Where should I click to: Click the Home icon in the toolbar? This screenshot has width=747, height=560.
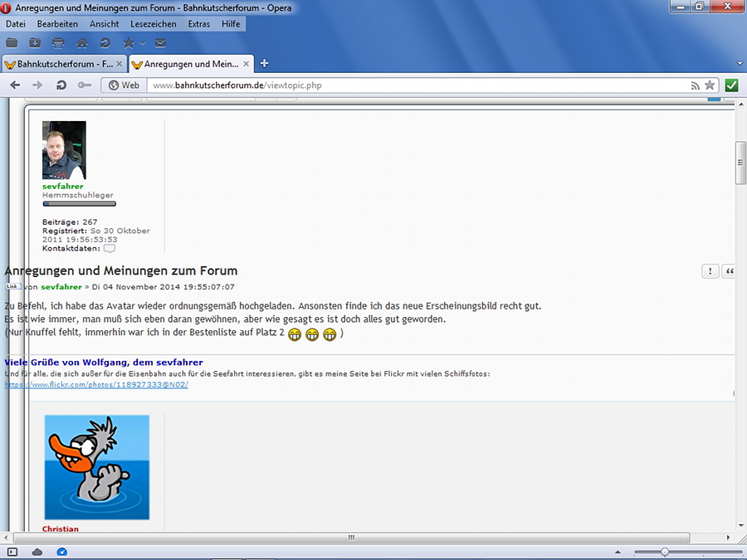tap(81, 43)
